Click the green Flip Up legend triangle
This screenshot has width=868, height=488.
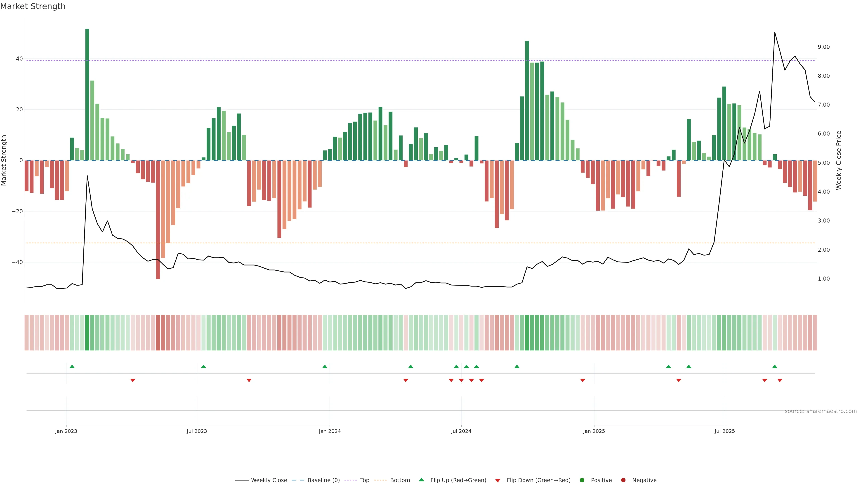click(x=421, y=480)
